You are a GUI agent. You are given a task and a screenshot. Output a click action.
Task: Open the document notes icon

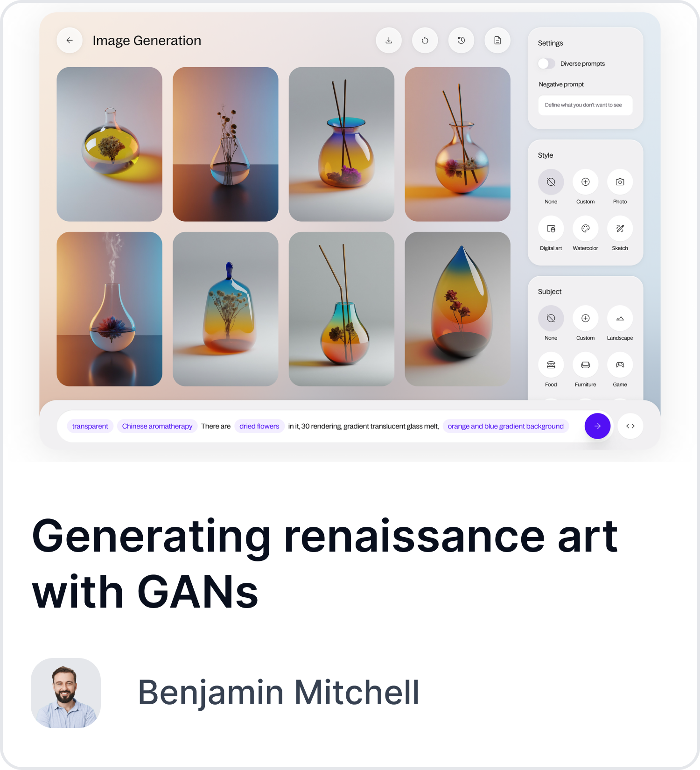[497, 41]
